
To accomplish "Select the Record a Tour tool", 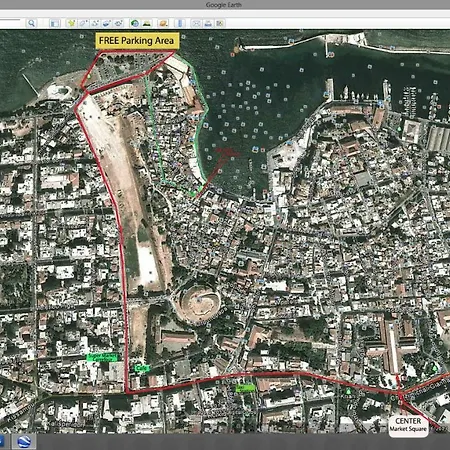I will pos(119,23).
